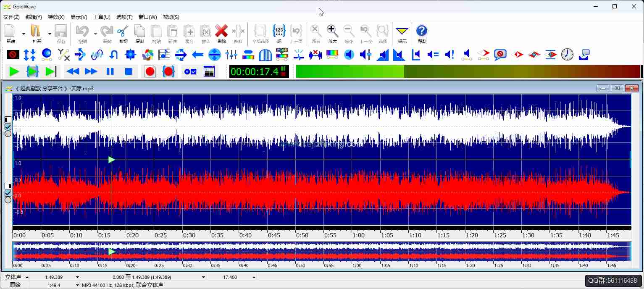Select the round button under upper channel checkbox
644x289 pixels.
point(8,134)
